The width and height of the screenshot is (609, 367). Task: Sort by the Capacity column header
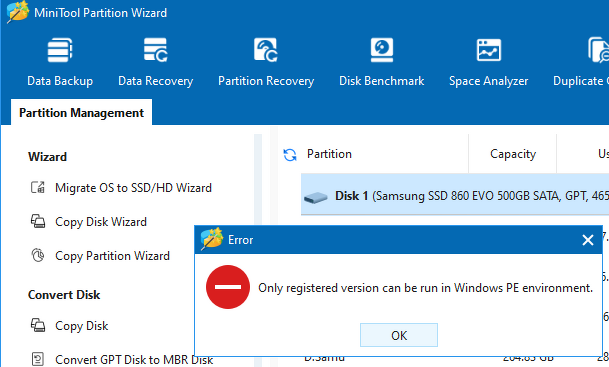pos(513,154)
